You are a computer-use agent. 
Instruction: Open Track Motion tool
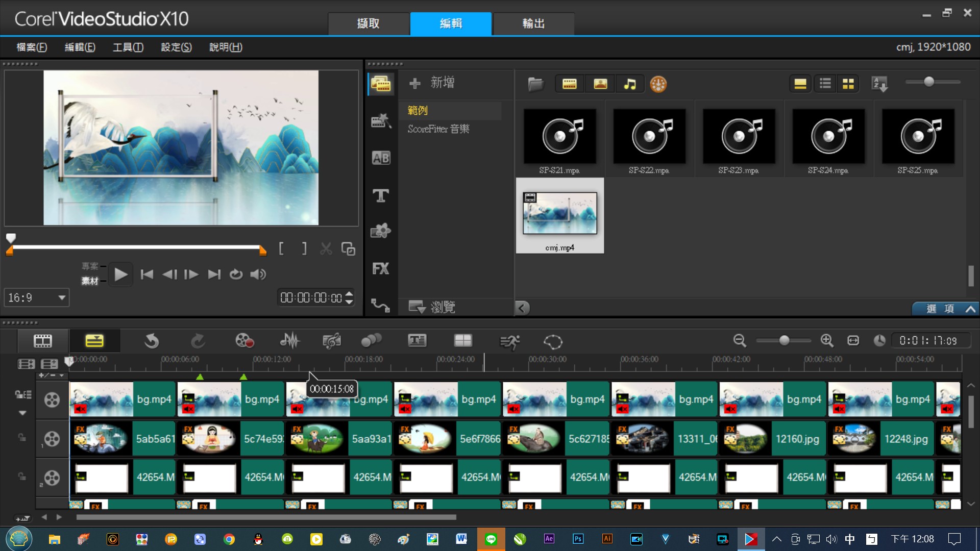click(x=371, y=341)
